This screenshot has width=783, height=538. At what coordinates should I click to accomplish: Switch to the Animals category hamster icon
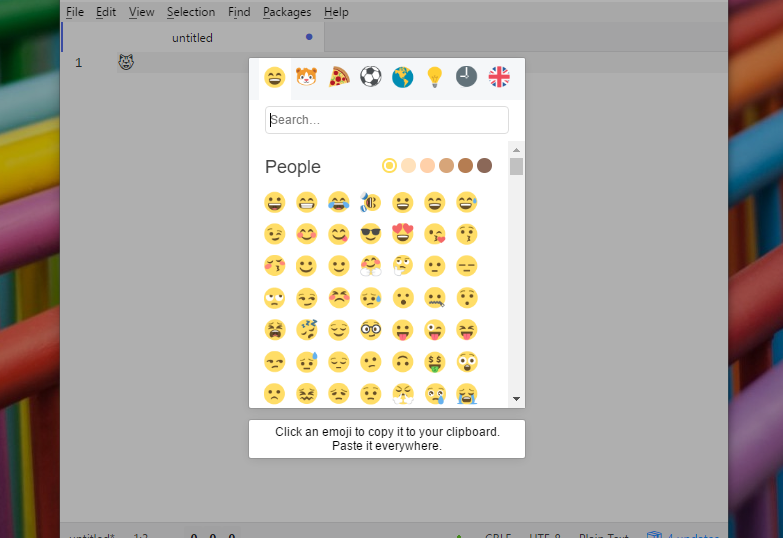307,77
